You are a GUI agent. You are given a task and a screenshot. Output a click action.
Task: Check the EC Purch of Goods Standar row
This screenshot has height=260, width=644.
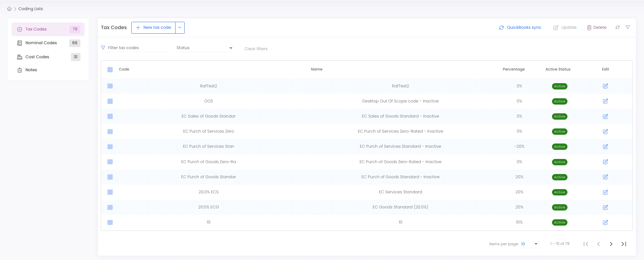[110, 177]
